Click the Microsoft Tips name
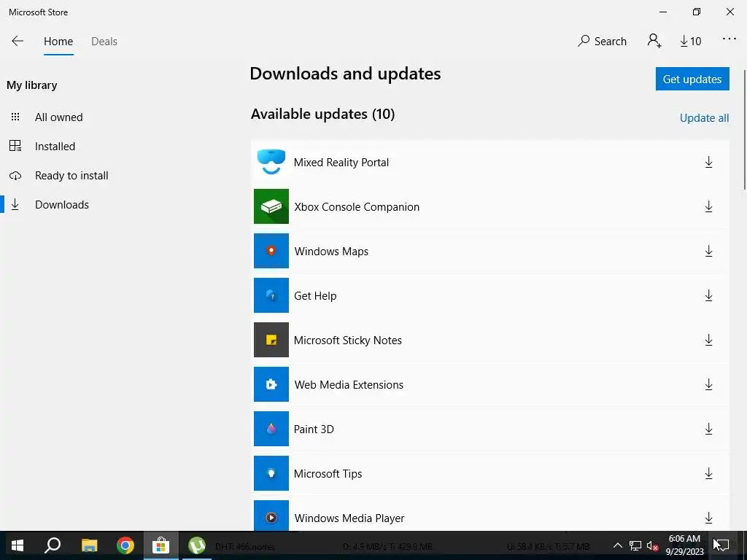This screenshot has height=560, width=747. 328,474
